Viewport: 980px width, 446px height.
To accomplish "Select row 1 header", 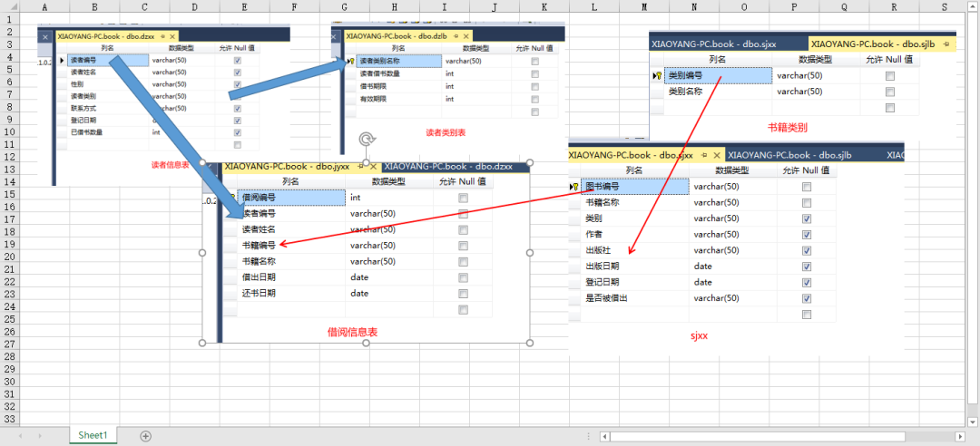I will click(9, 20).
